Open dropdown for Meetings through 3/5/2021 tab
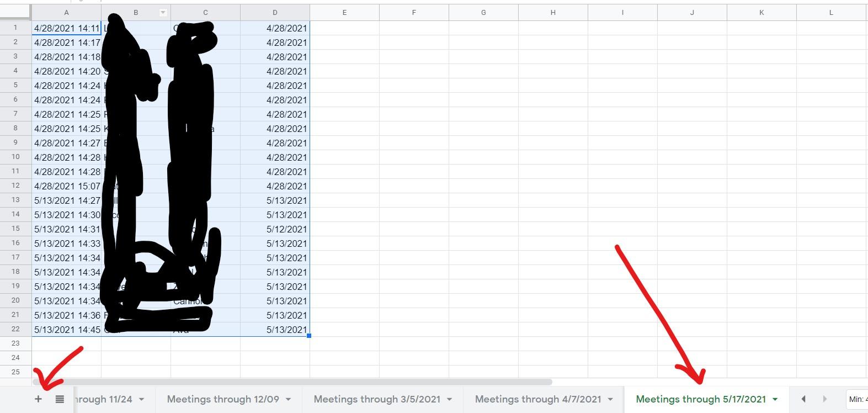Viewport: 868px width, 413px height. click(x=449, y=399)
